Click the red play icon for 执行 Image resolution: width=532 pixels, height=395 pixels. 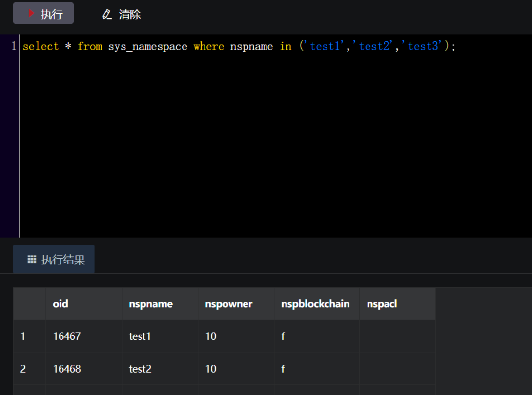coord(31,14)
